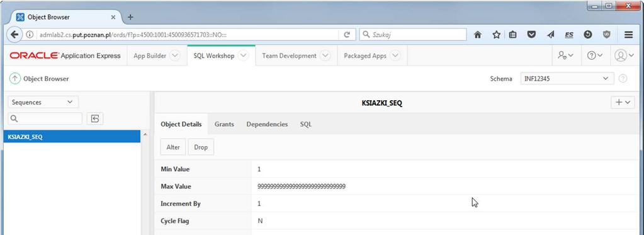Close the Object Browser browser tab
Image resolution: width=644 pixels, height=235 pixels.
tap(113, 17)
